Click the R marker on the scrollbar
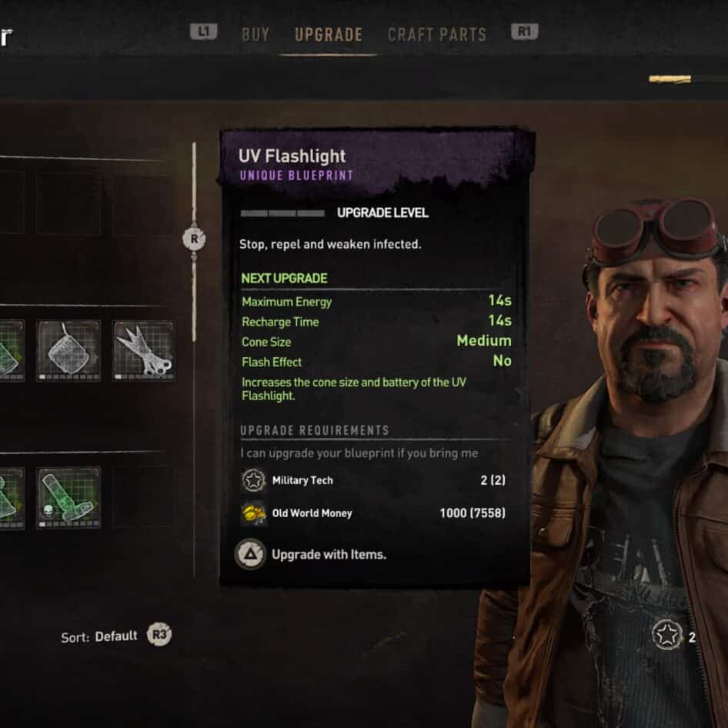The width and height of the screenshot is (728, 728). (x=194, y=239)
